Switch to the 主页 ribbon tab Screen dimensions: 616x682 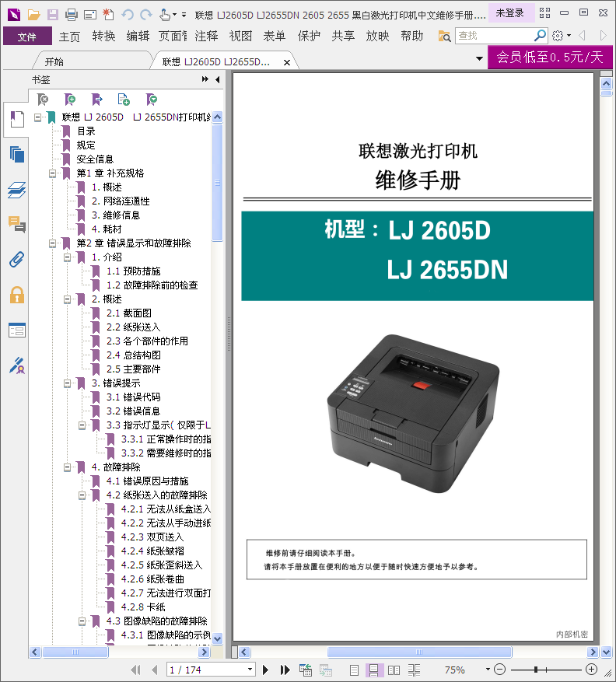69,36
